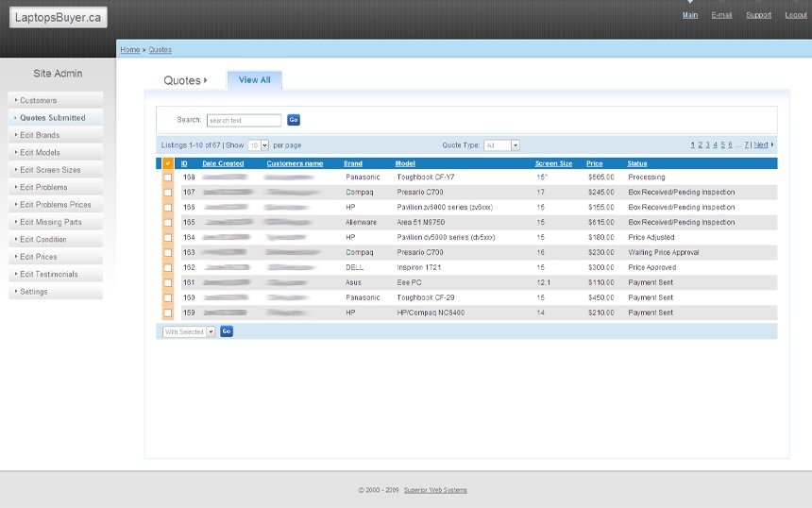Open Quotes Submitted in sidebar
The width and height of the screenshot is (812, 508).
tap(56, 117)
